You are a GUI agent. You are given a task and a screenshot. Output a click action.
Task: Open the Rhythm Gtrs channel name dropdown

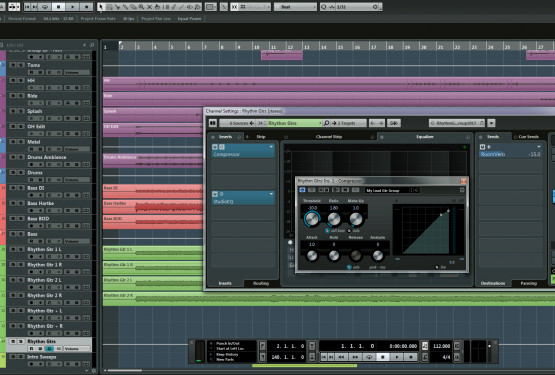320,123
